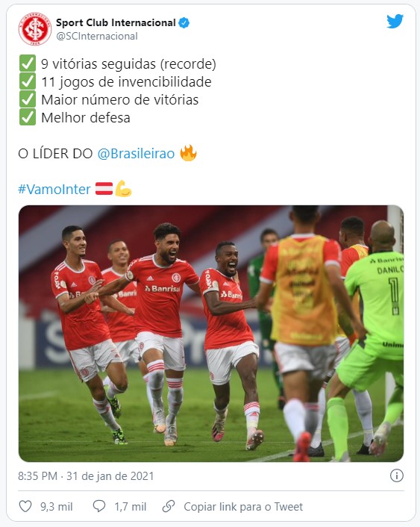The image size is (420, 527).
Task: Open tweet info circle icon
Action: coord(396,475)
